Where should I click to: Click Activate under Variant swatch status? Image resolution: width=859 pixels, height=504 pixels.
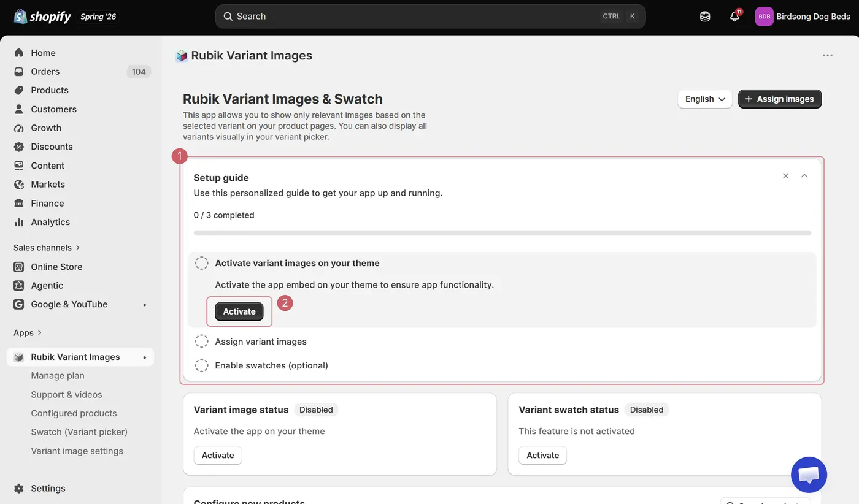click(543, 456)
